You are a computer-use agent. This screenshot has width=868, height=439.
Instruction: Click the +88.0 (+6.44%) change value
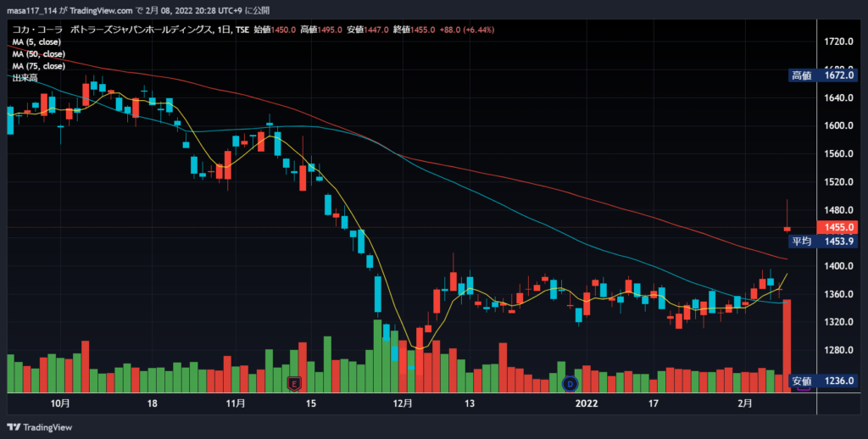click(467, 30)
